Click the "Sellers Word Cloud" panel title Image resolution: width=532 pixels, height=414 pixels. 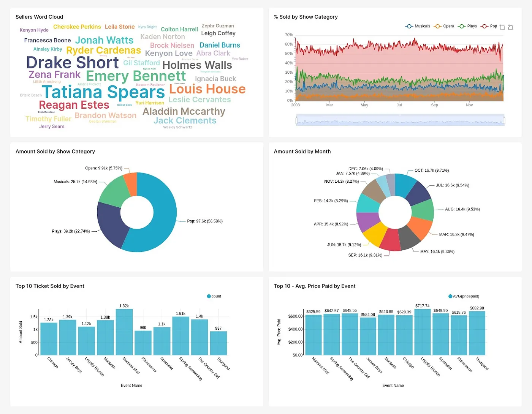click(40, 17)
